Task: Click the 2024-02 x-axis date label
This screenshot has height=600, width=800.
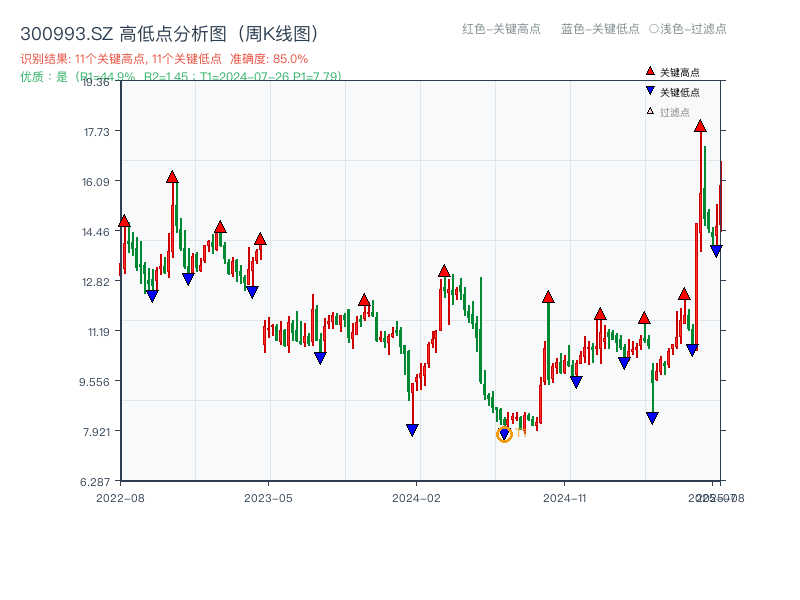Action: tap(416, 498)
